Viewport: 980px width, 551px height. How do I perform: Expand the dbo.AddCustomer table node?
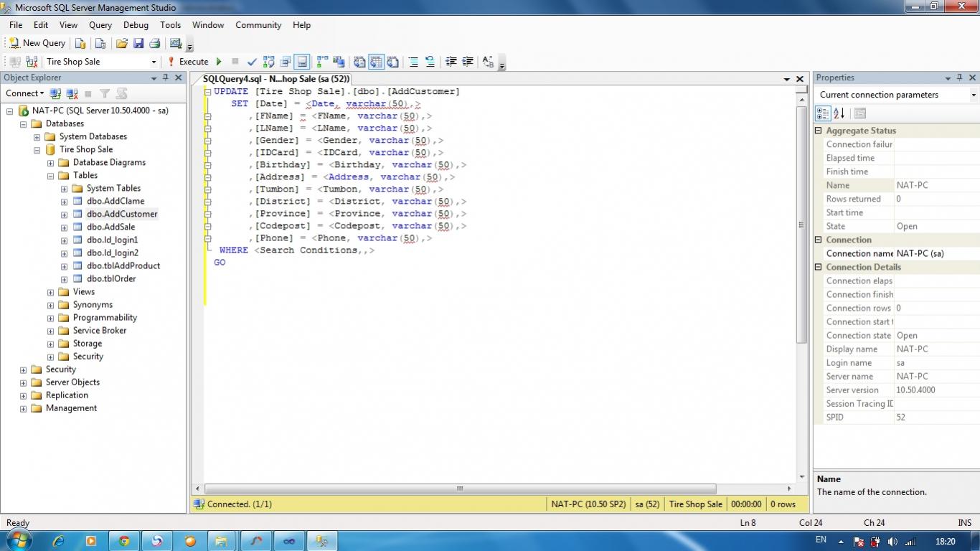click(64, 215)
